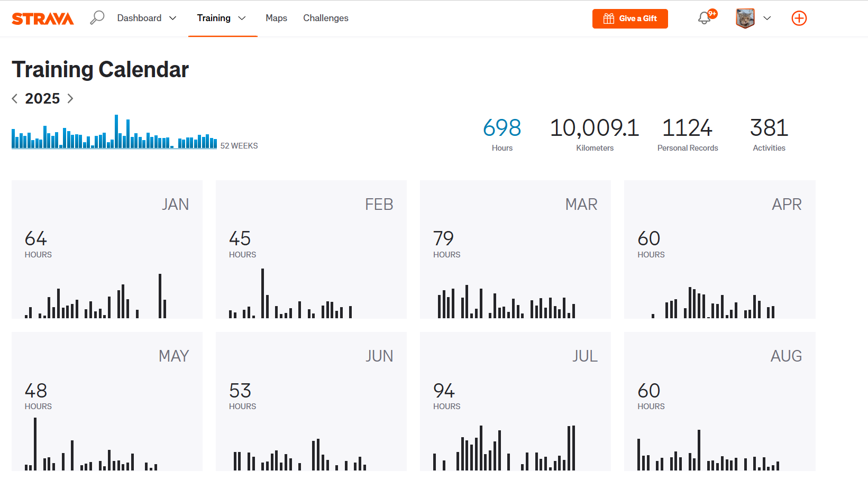This screenshot has width=868, height=480.
Task: Open the March month card
Action: click(515, 250)
